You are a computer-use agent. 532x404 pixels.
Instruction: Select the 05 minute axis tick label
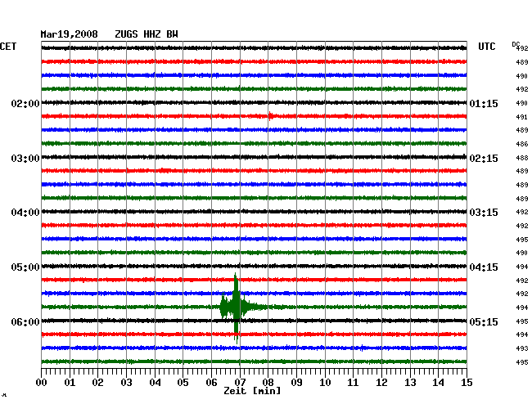coord(183,383)
